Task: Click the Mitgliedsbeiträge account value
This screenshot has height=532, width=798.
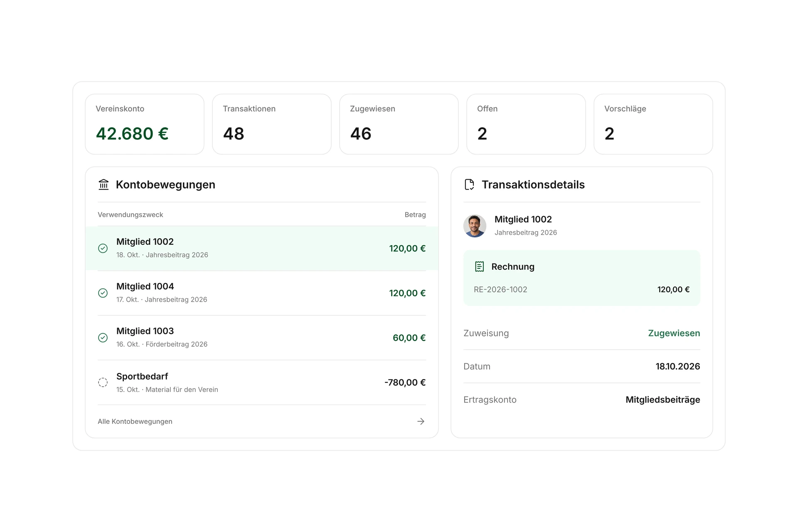Action: point(663,399)
